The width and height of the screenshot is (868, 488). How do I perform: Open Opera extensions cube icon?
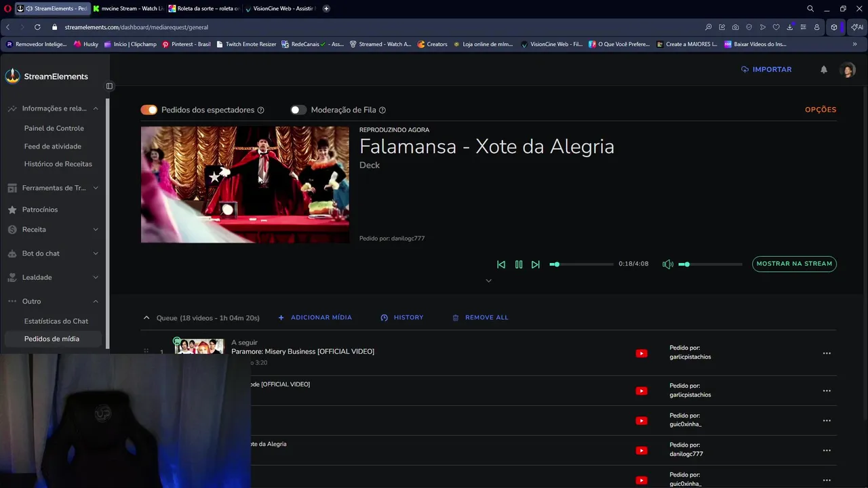tap(834, 27)
